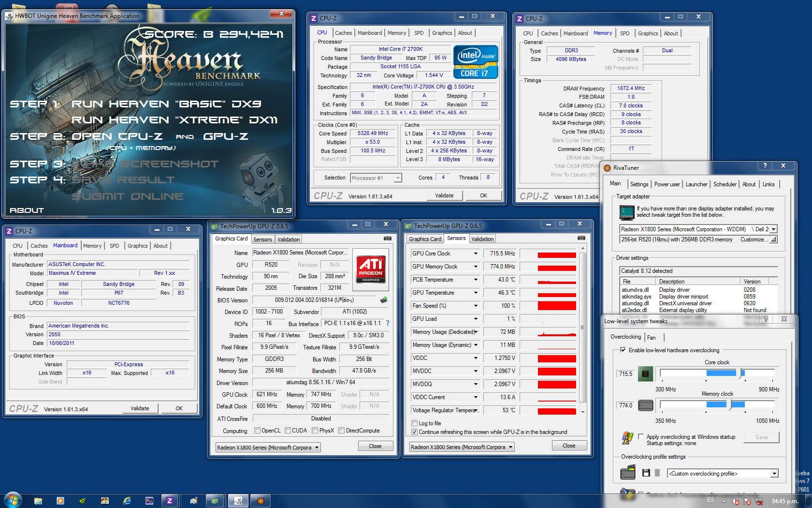Image resolution: width=812 pixels, height=508 pixels.
Task: Toggle the OpenCL checkbox in GPU-Z
Action: tap(257, 430)
